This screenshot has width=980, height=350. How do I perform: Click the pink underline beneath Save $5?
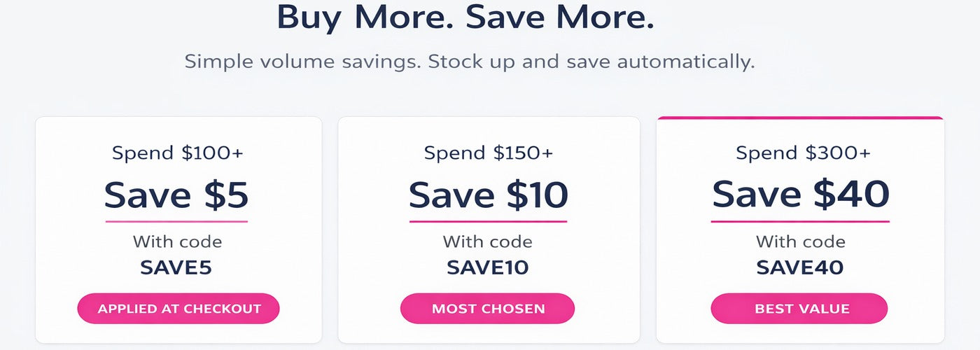click(176, 222)
